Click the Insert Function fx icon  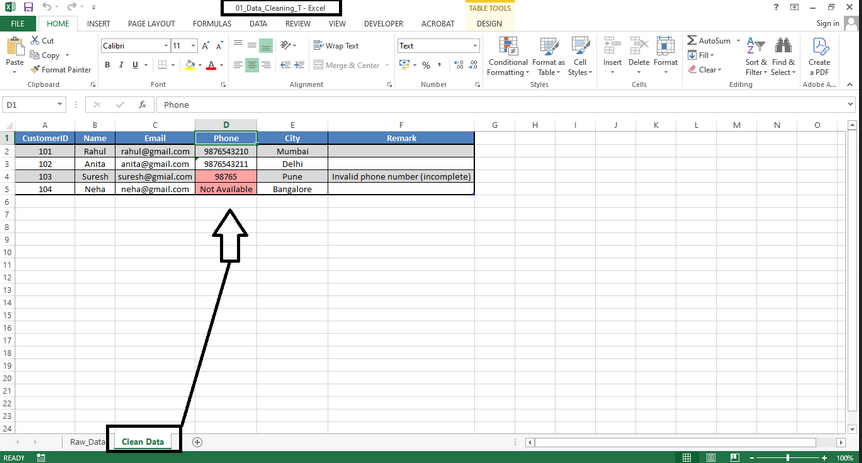click(x=142, y=105)
